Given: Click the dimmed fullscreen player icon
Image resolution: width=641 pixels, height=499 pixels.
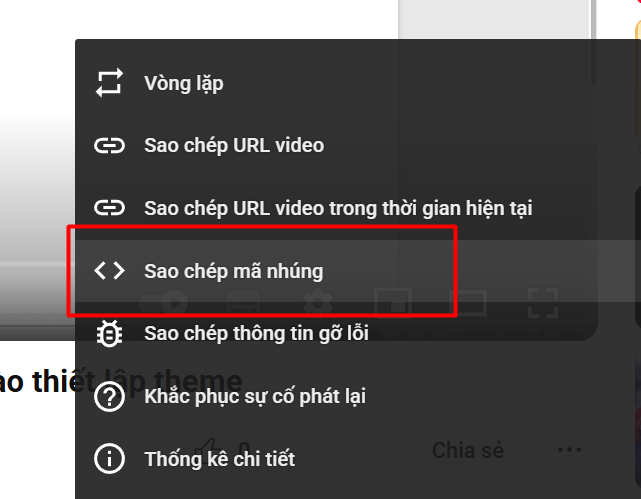Looking at the screenshot, I should coord(543,303).
